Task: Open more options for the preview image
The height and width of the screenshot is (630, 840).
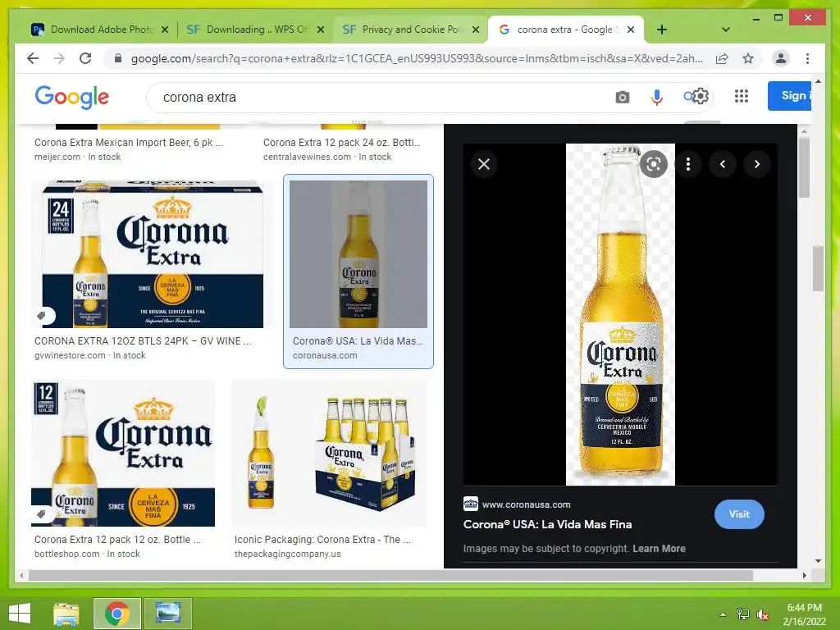Action: (688, 164)
